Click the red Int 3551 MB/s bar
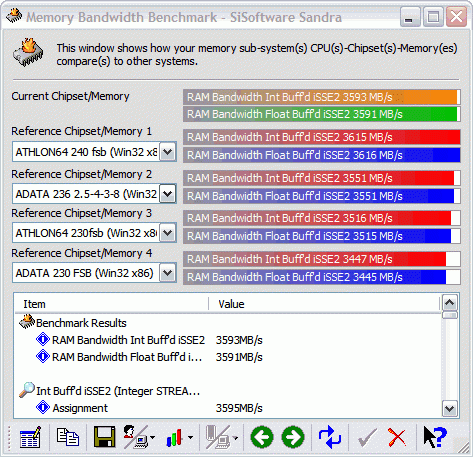The width and height of the screenshot is (473, 457). tap(322, 178)
